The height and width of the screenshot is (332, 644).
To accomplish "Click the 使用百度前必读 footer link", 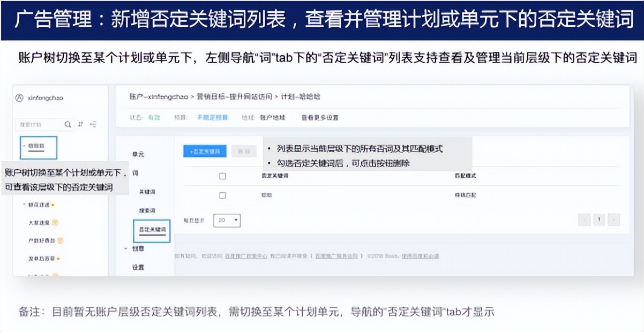I will point(420,256).
